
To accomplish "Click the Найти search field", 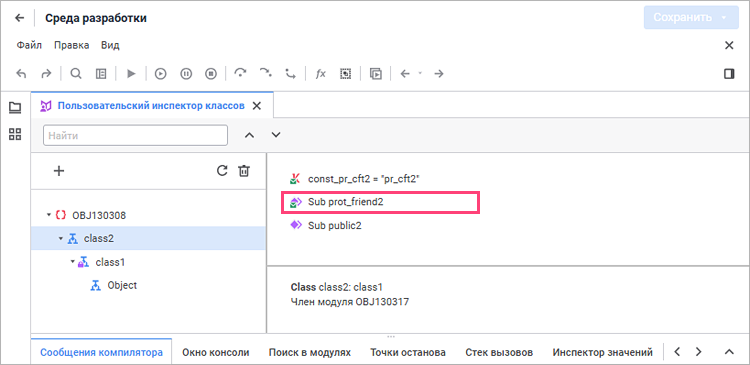I will click(135, 135).
